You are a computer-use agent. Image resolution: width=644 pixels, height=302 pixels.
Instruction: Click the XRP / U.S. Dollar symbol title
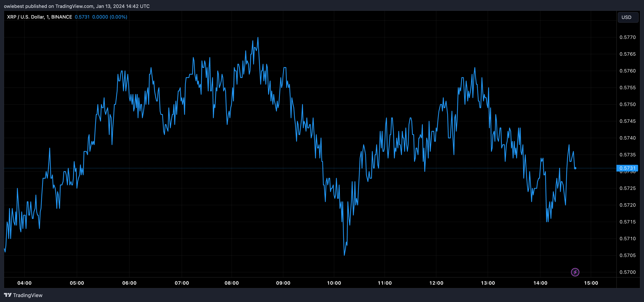[39, 17]
